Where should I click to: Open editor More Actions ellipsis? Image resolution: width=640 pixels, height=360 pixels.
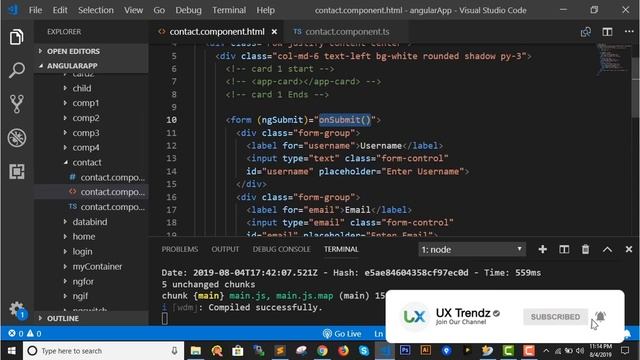click(x=629, y=32)
